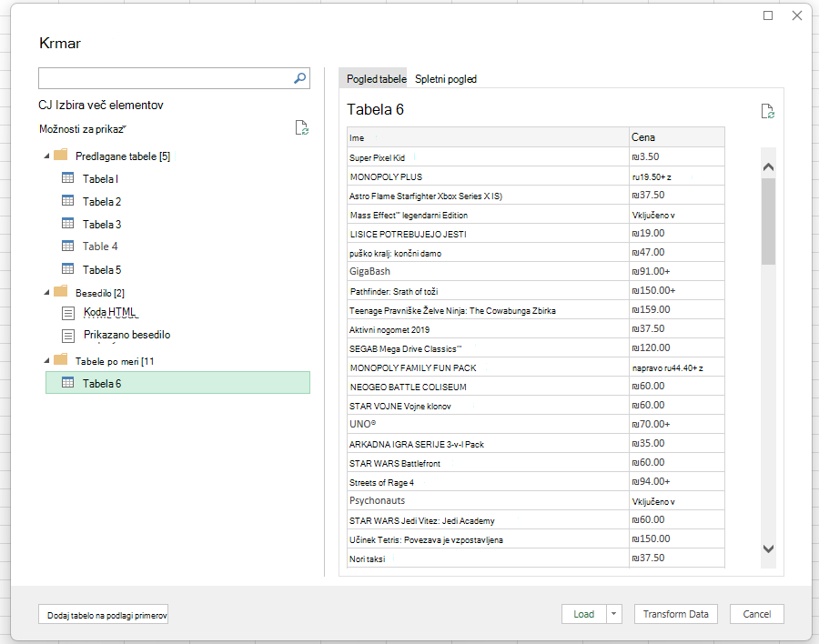Click the STAR VOJNE Vojne klonov cell
Viewport: 819px width, 644px height.
pyautogui.click(x=488, y=406)
